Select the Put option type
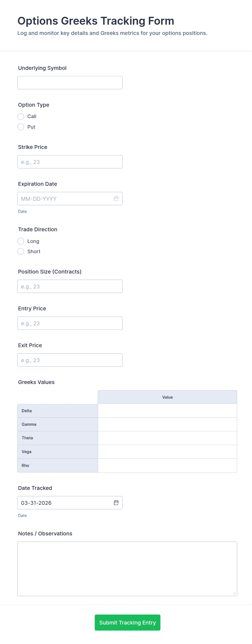The width and height of the screenshot is (252, 644). [x=21, y=127]
